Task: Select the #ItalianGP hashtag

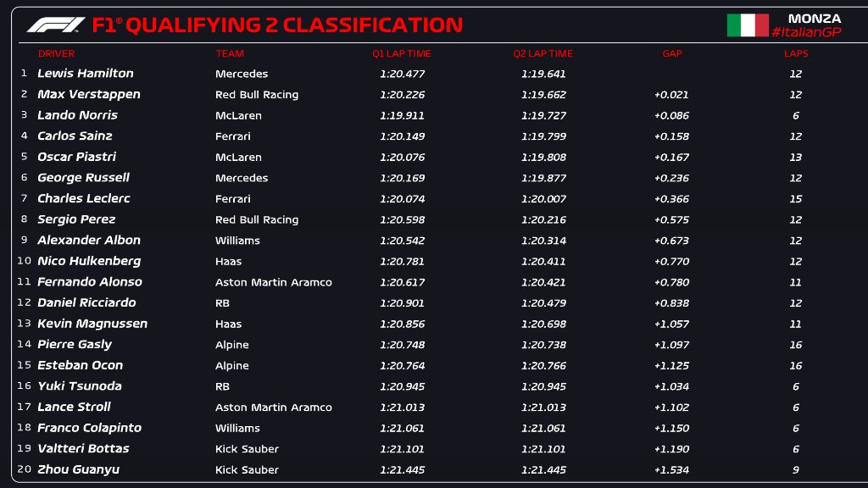Action: [807, 32]
